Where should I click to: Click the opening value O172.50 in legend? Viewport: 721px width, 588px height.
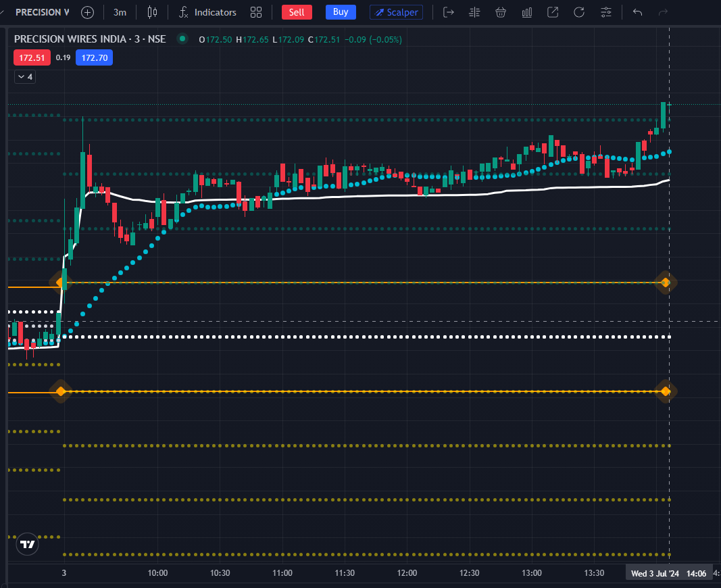click(x=215, y=39)
